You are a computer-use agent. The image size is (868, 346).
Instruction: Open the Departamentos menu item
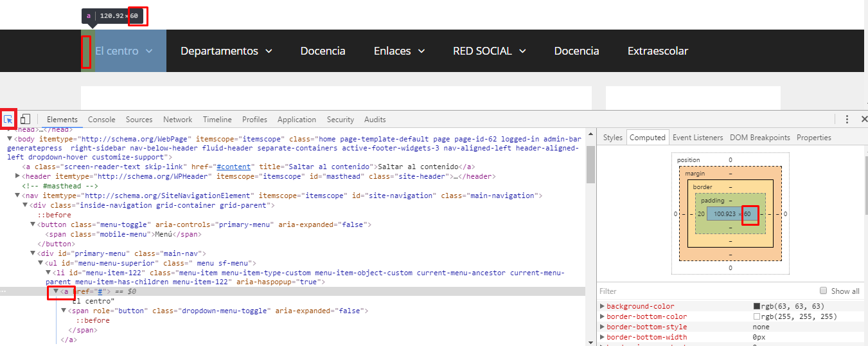(219, 51)
